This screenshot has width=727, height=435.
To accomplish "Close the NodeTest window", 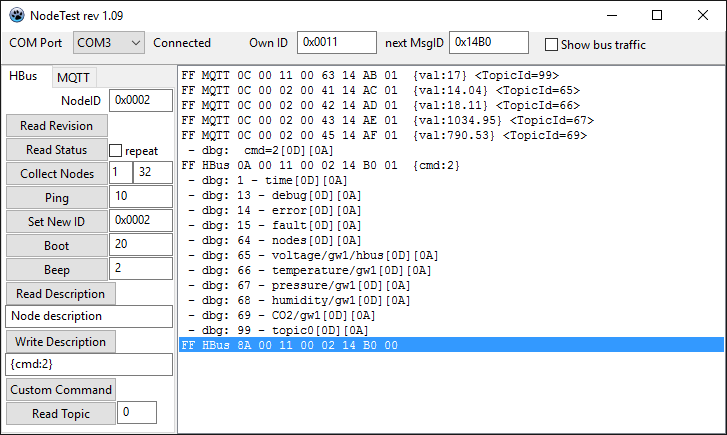I will (702, 15).
